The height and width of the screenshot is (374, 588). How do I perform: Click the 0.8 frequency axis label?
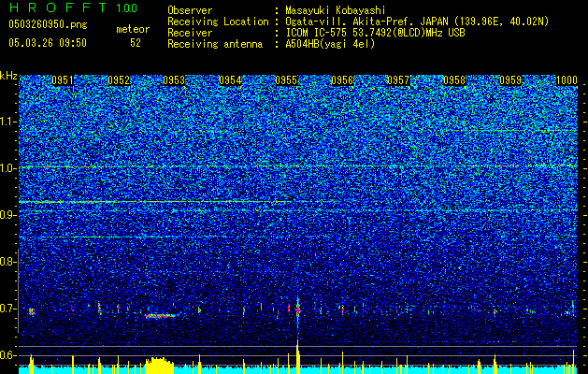(x=7, y=262)
